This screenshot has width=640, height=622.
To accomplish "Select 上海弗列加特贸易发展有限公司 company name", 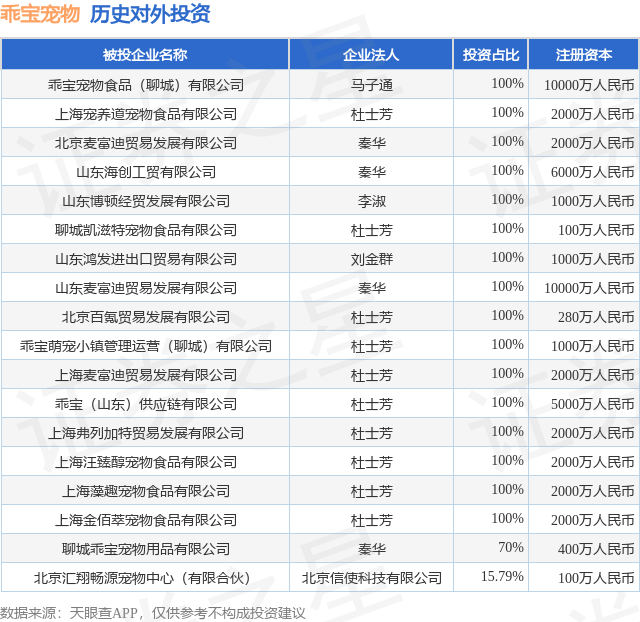I will (146, 433).
